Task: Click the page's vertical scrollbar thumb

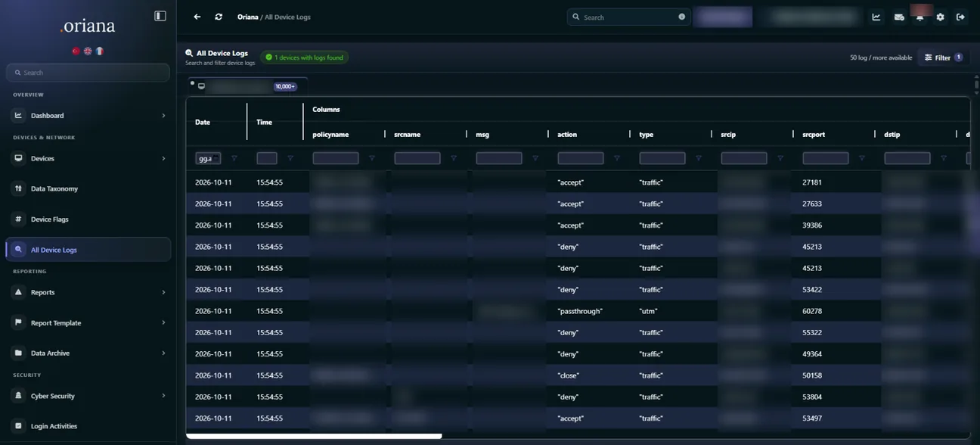Action: (x=976, y=85)
